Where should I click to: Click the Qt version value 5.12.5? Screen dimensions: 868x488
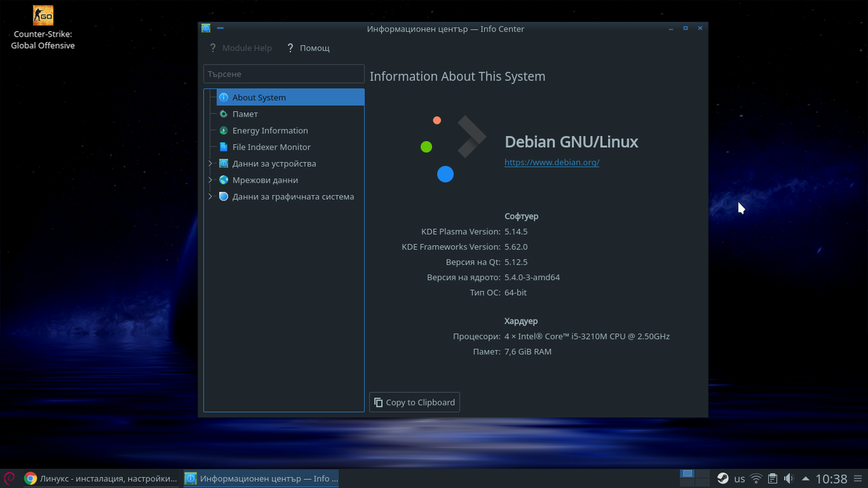516,262
